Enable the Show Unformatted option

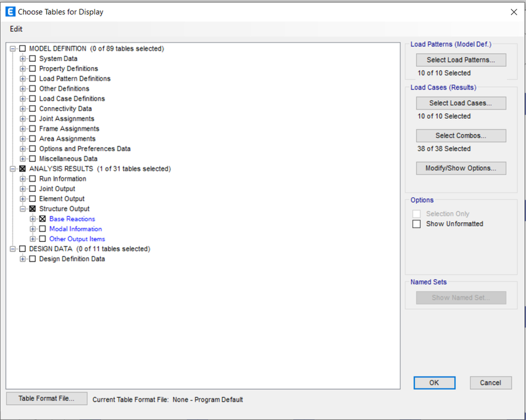coord(416,223)
